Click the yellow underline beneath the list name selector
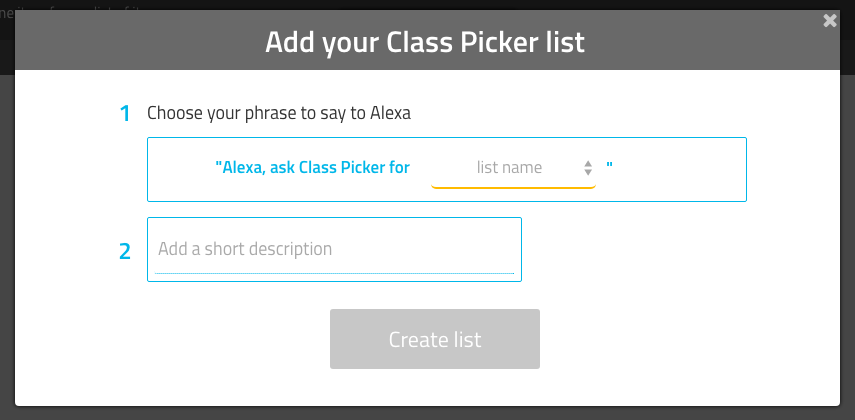Screen dimensions: 855x420 coord(513,187)
